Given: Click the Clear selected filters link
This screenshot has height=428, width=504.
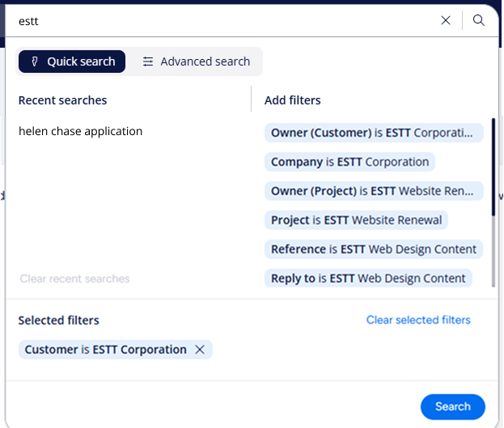Looking at the screenshot, I should coord(418,320).
